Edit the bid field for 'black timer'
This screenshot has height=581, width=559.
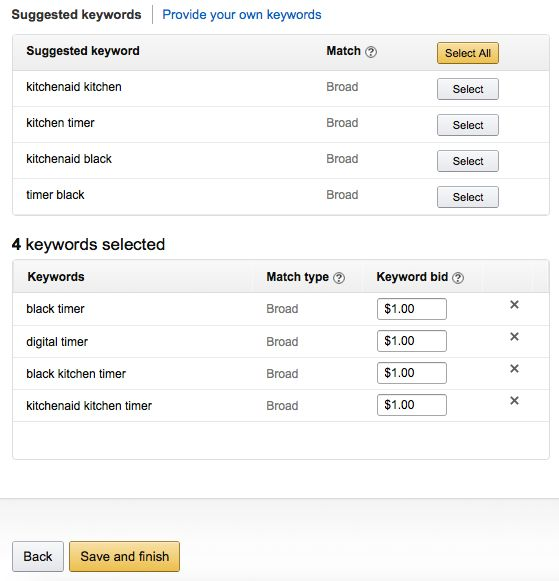[x=412, y=309]
